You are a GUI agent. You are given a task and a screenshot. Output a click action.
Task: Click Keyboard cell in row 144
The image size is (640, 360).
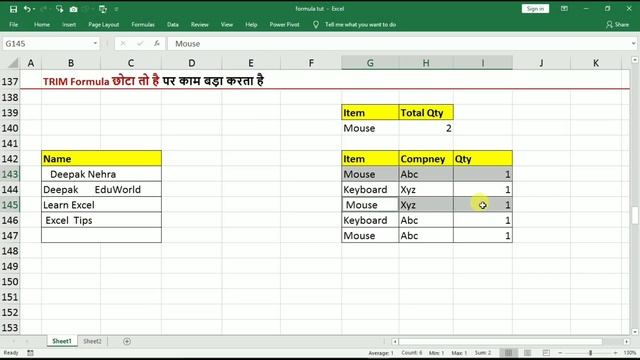[370, 189]
